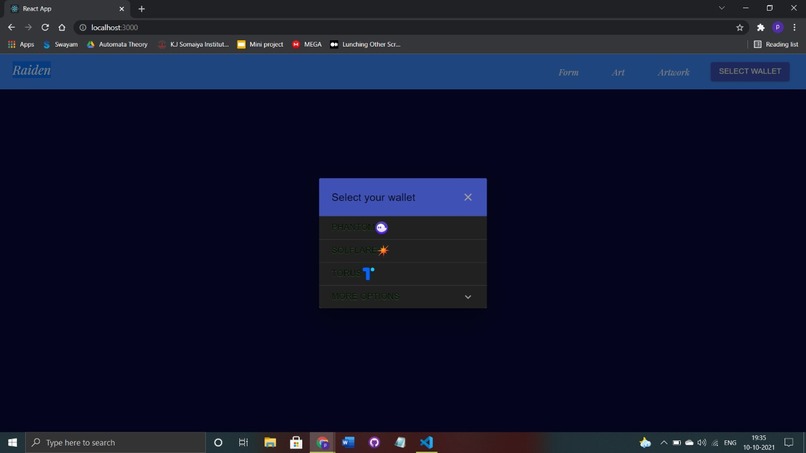Bookmark this page with the star icon
The width and height of the screenshot is (806, 453).
click(740, 28)
